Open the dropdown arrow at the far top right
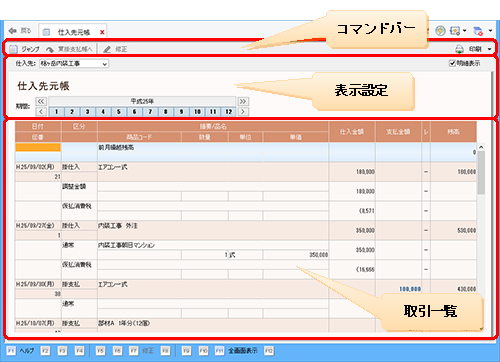The width and height of the screenshot is (500, 362). click(490, 31)
